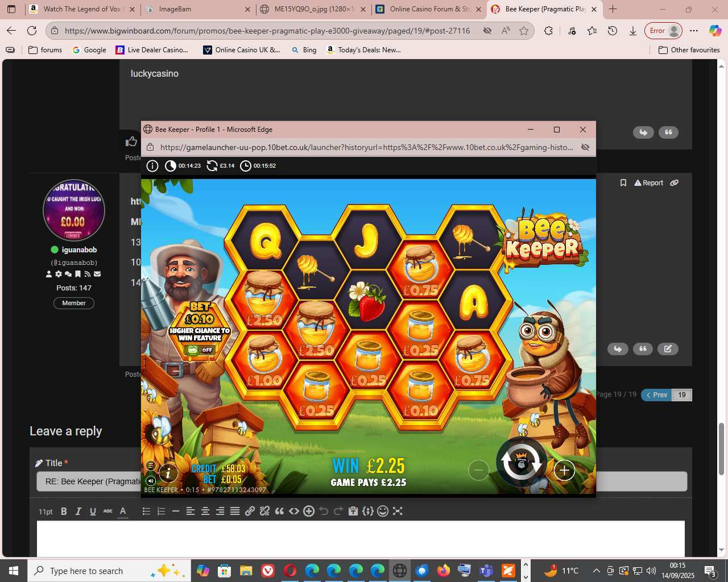Open File Explorer from the taskbar
Viewport: 728px width, 582px height.
coord(246,571)
